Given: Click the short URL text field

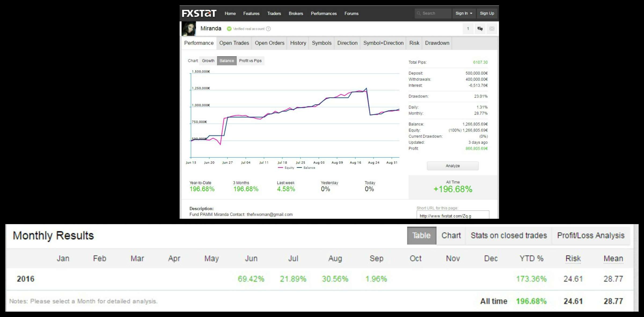Looking at the screenshot, I should (x=453, y=216).
